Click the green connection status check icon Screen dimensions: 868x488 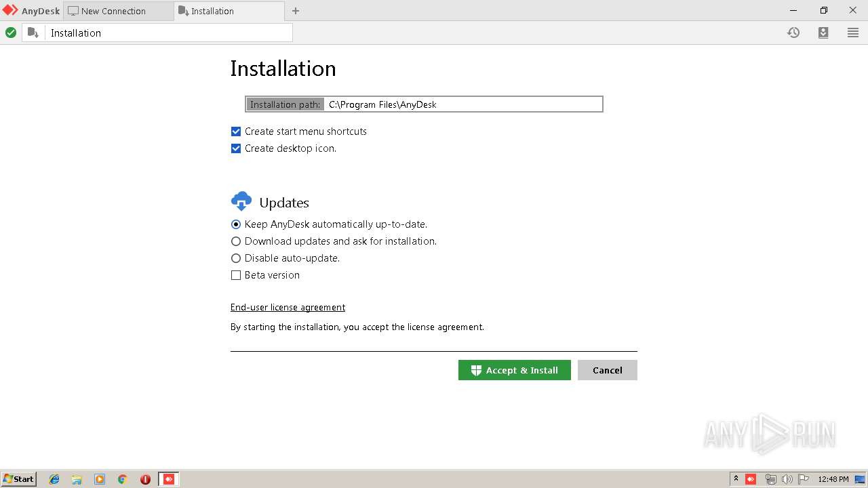[11, 33]
